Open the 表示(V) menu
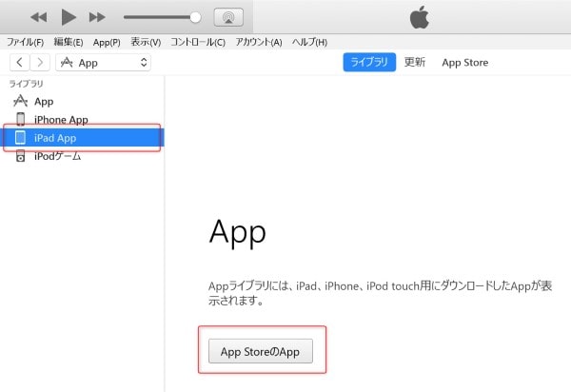 [146, 42]
